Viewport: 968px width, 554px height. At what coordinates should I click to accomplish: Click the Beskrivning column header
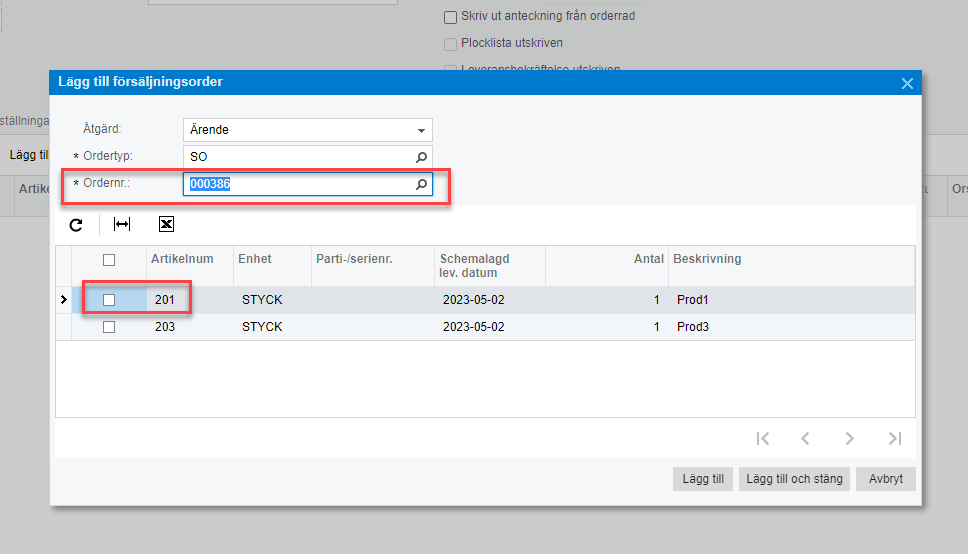click(x=791, y=266)
